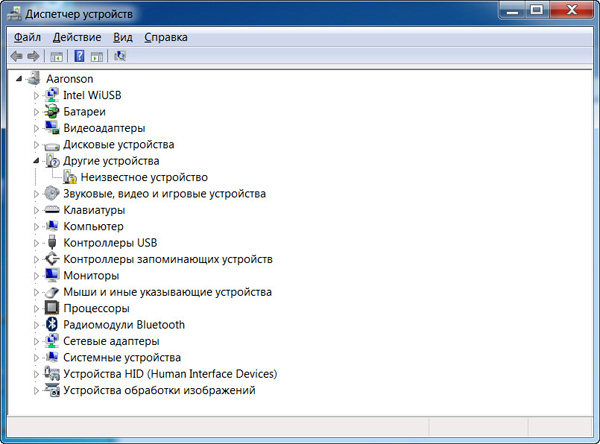The width and height of the screenshot is (600, 444).
Task: Click the Help question mark toolbar icon
Action: pyautogui.click(x=79, y=57)
